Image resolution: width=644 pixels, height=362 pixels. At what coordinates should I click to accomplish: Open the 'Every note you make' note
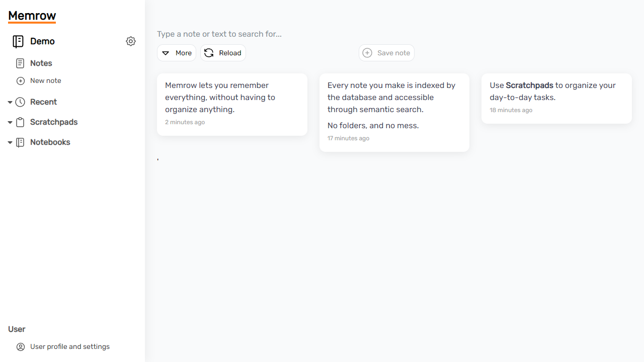394,113
